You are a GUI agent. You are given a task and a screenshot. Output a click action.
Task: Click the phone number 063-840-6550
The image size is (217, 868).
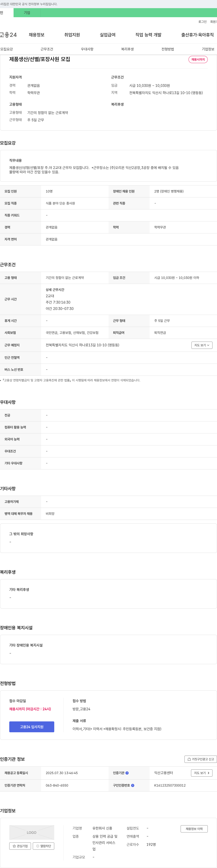tap(57, 785)
